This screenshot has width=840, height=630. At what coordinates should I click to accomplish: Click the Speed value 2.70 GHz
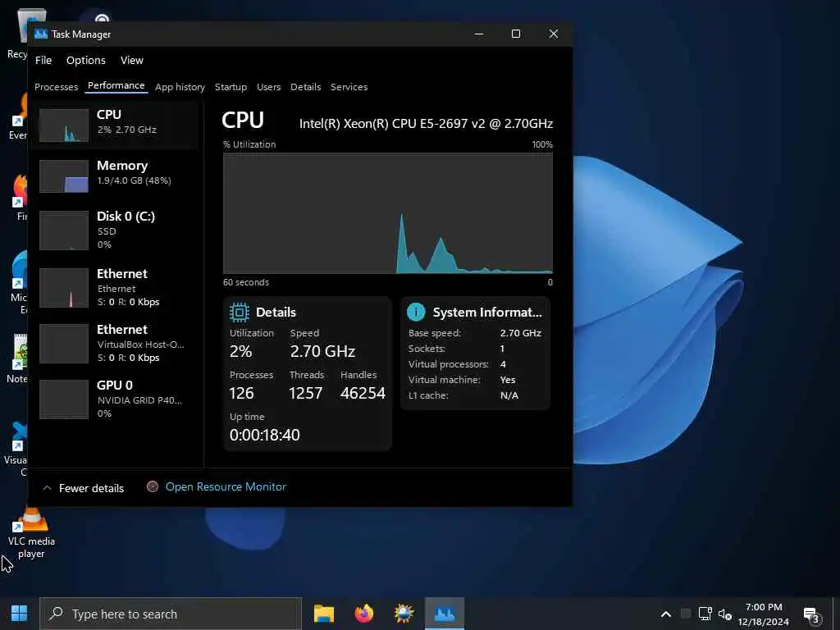click(x=322, y=351)
